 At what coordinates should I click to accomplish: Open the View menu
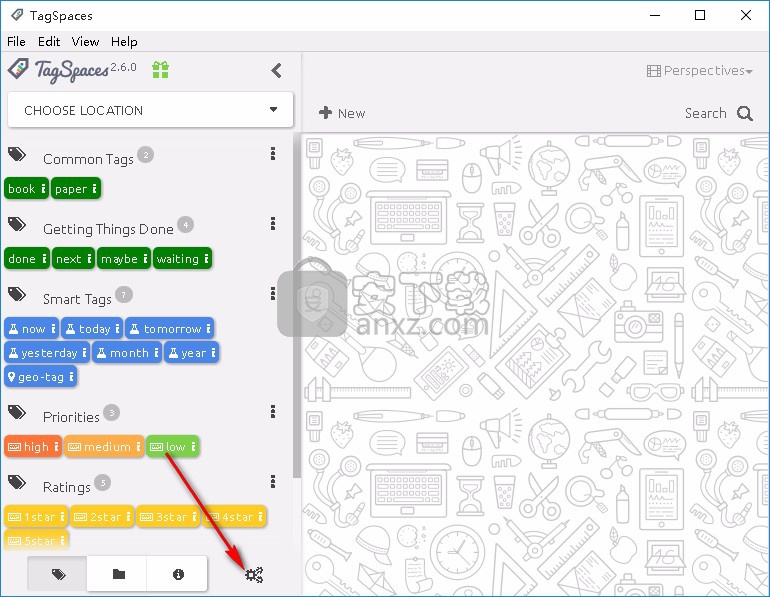pos(85,41)
